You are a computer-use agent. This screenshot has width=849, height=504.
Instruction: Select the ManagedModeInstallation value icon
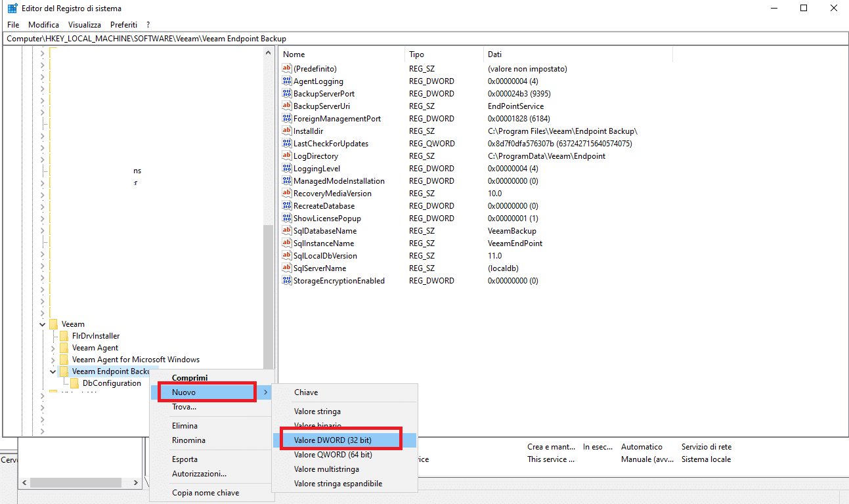(286, 180)
